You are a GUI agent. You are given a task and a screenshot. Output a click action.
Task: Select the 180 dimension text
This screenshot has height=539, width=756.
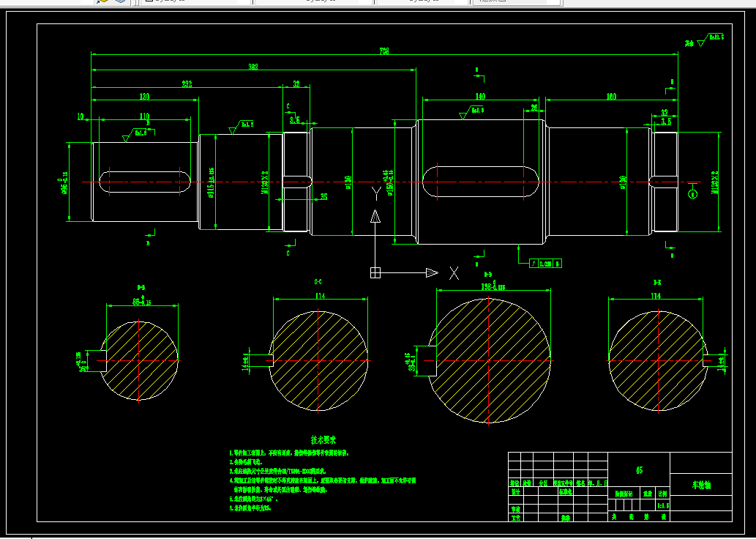tap(611, 97)
